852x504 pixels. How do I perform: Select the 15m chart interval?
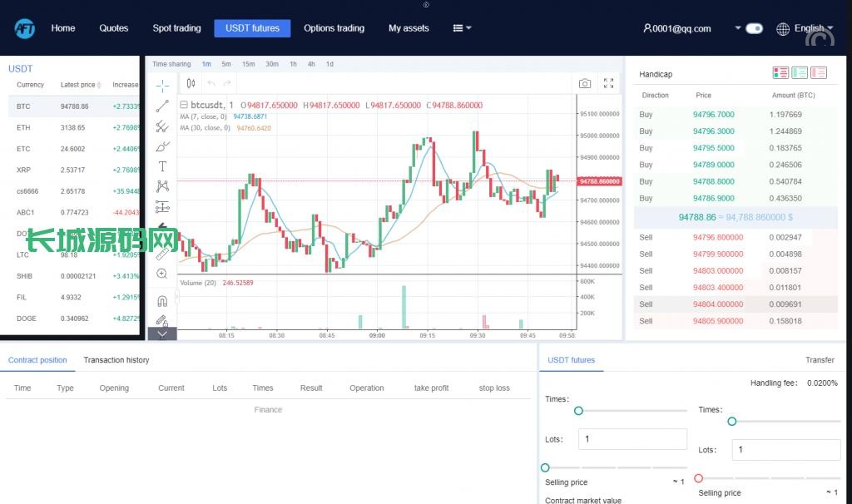pyautogui.click(x=249, y=64)
